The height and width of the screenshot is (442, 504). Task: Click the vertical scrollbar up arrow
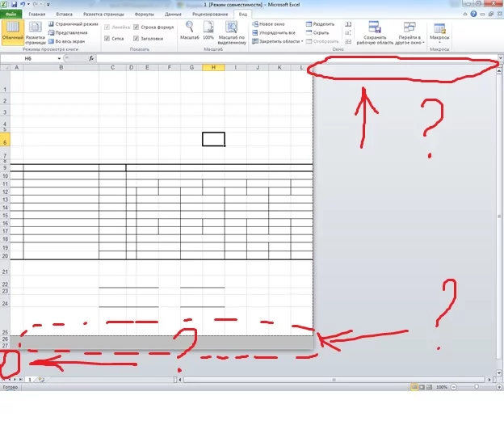(x=499, y=72)
